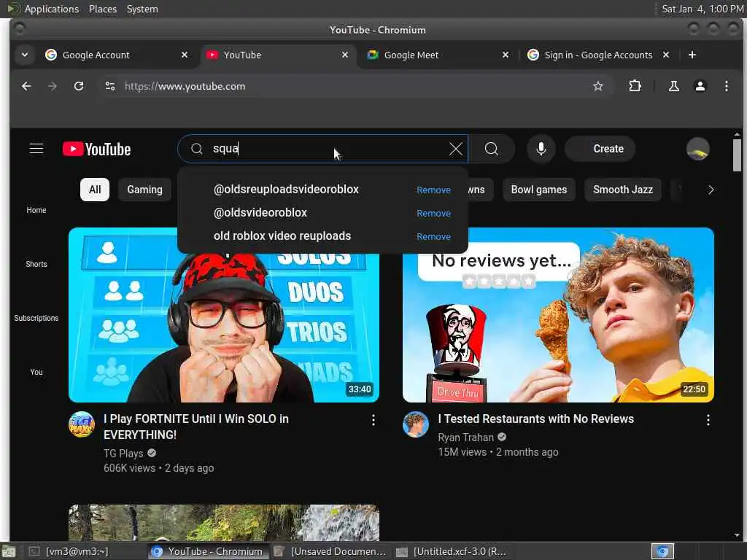Select the Gaming category chip
This screenshot has width=747, height=560.
click(x=145, y=190)
